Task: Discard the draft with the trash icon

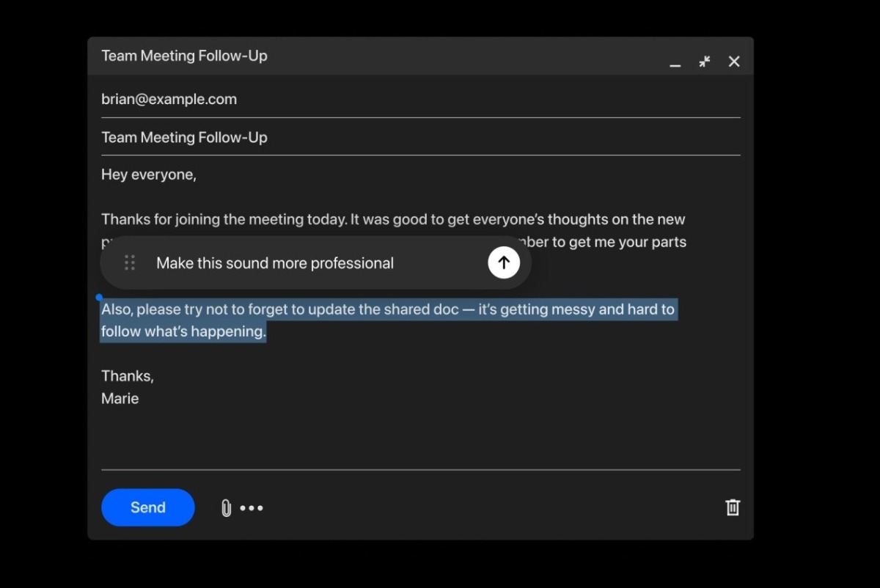Action: coord(733,507)
